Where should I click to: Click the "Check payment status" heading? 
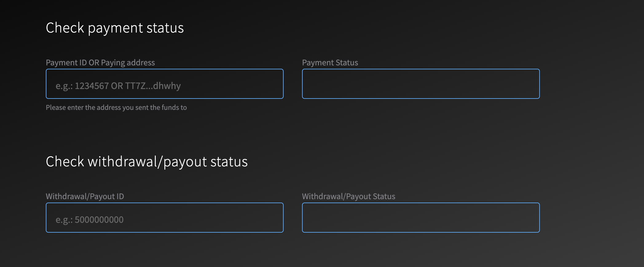(x=115, y=28)
